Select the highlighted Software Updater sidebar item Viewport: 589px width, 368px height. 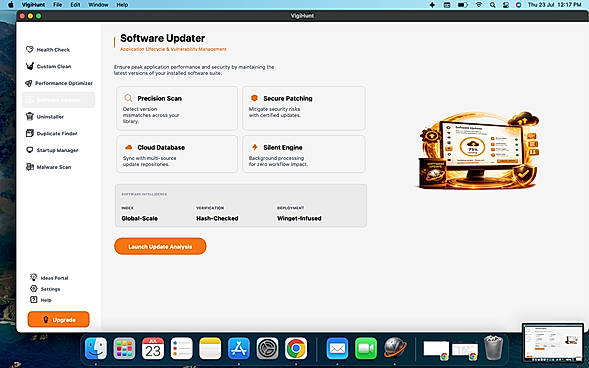(59, 100)
